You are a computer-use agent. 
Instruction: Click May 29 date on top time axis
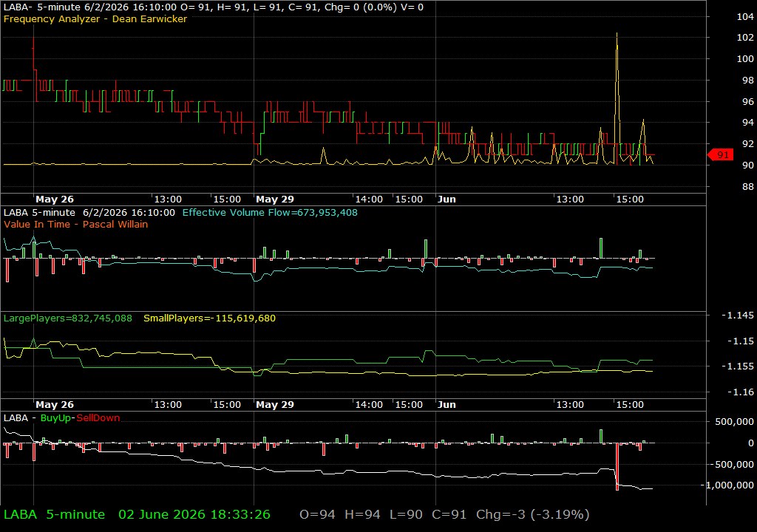point(275,199)
